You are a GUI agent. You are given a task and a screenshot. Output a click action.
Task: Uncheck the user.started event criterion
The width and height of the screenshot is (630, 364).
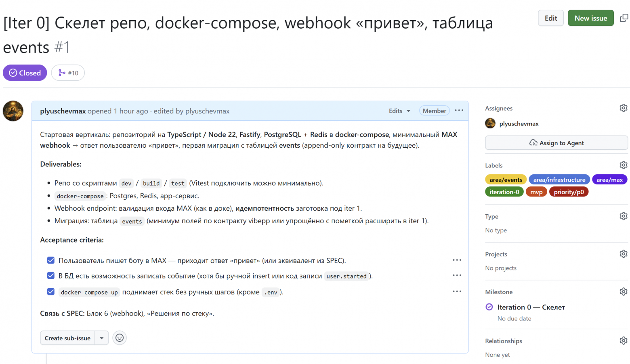[51, 276]
